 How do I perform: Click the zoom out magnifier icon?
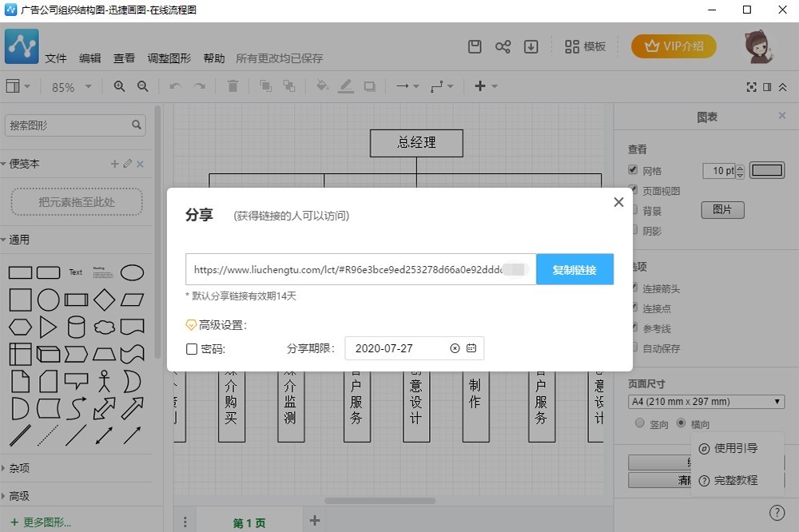[x=143, y=86]
